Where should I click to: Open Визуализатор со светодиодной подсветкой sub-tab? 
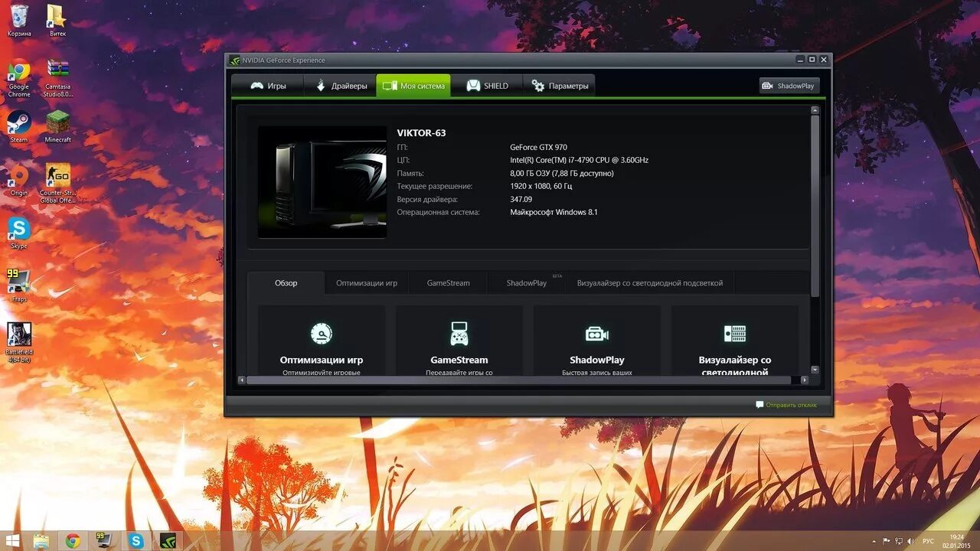tap(650, 283)
